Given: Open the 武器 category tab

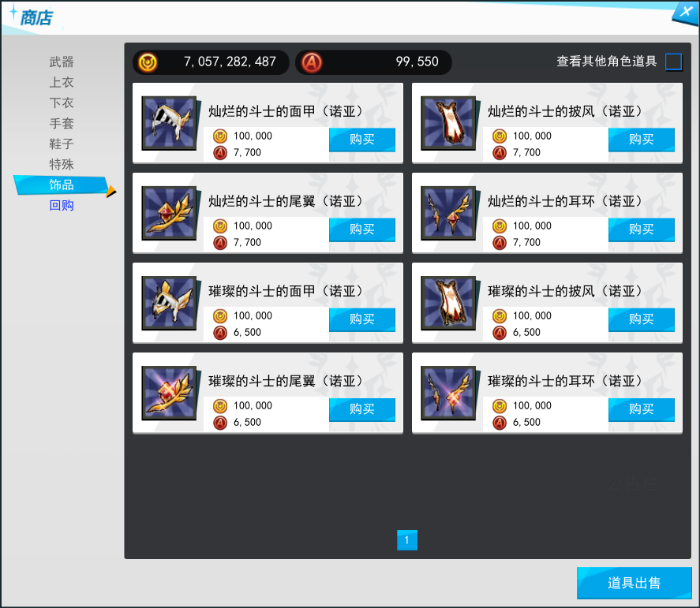Looking at the screenshot, I should click(x=62, y=62).
